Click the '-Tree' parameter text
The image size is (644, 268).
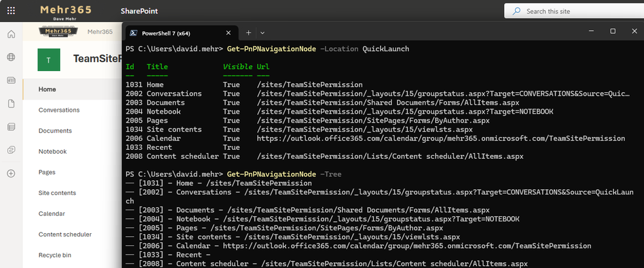click(x=330, y=174)
